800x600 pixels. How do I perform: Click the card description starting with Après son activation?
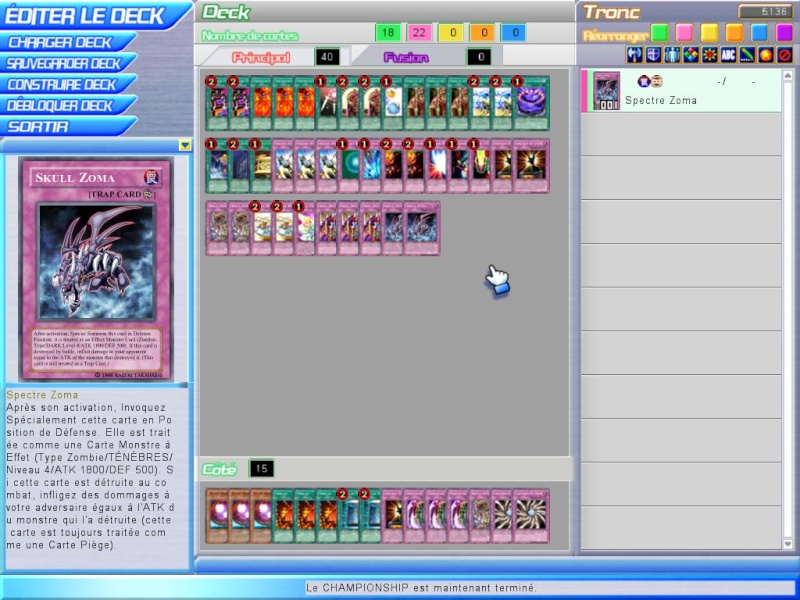point(90,476)
